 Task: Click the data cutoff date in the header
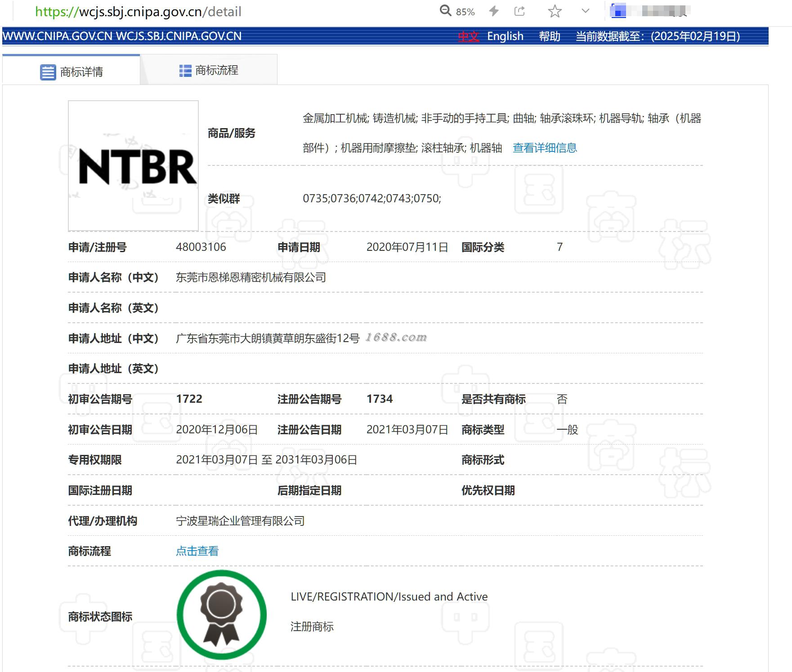(658, 36)
